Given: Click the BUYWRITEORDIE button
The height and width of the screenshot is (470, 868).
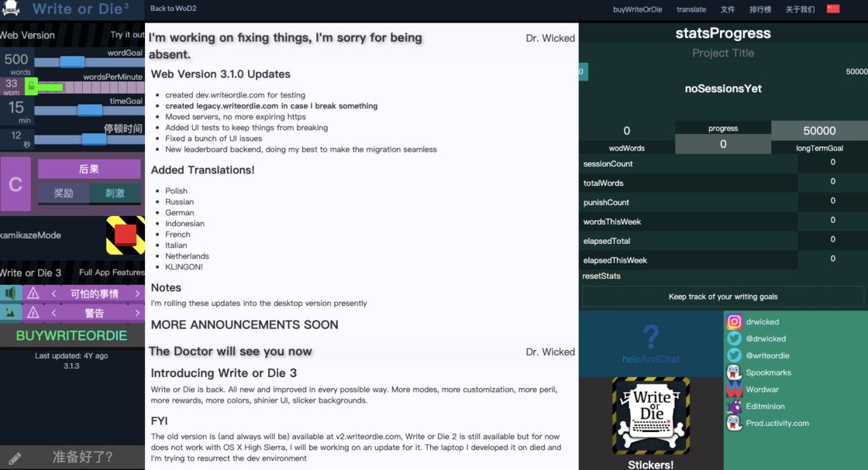Looking at the screenshot, I should (x=72, y=335).
